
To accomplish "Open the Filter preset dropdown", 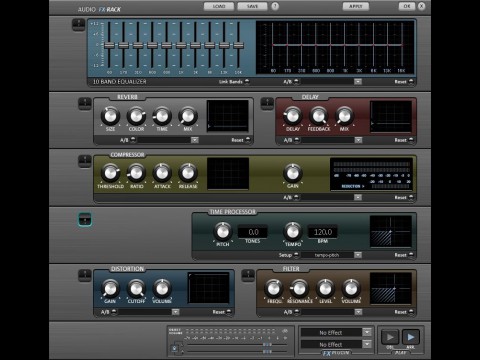I will tap(358, 312).
